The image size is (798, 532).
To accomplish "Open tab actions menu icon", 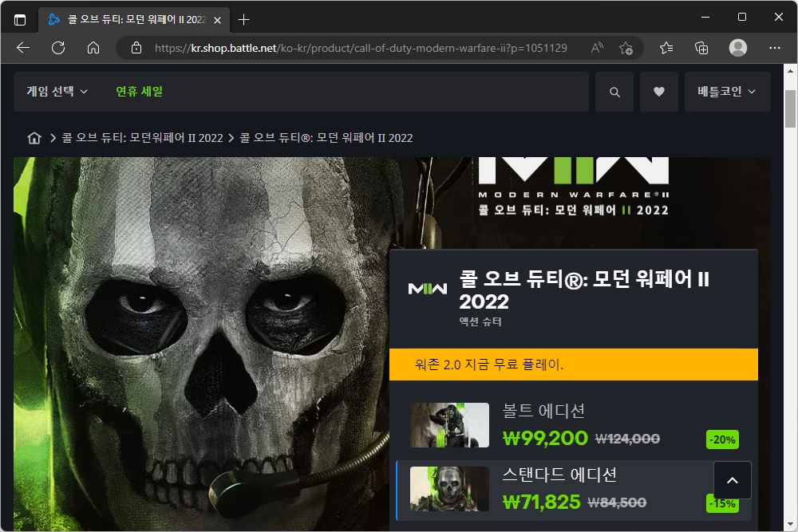I will [x=20, y=20].
